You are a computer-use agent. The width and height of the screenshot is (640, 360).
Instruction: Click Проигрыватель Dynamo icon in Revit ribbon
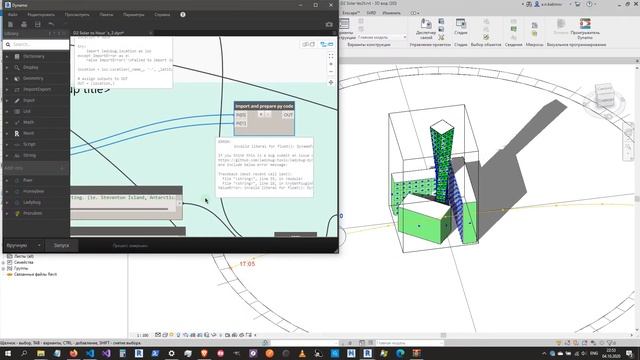[585, 29]
